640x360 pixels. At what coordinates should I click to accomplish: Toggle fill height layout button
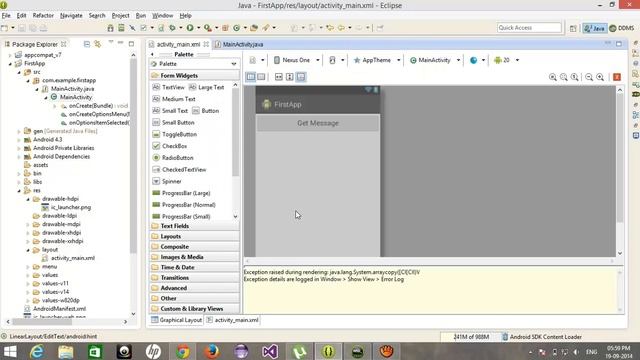pyautogui.click(x=289, y=77)
